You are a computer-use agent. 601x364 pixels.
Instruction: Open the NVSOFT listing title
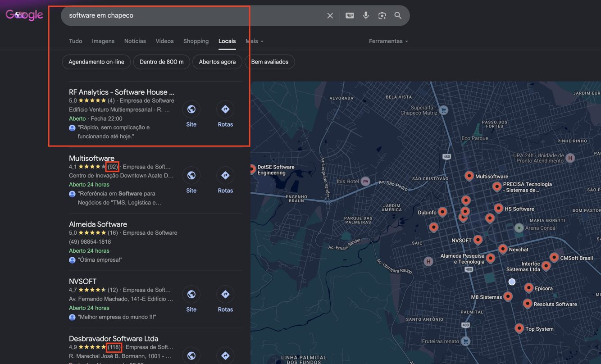tap(83, 282)
